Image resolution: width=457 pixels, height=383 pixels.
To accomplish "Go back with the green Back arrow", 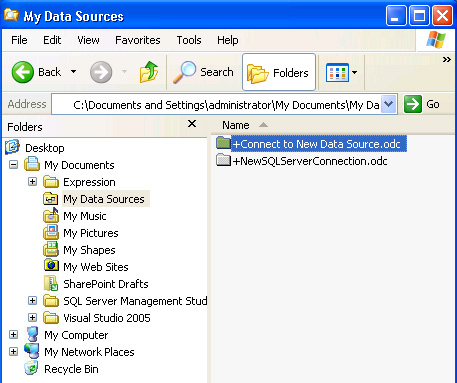I will (x=23, y=72).
